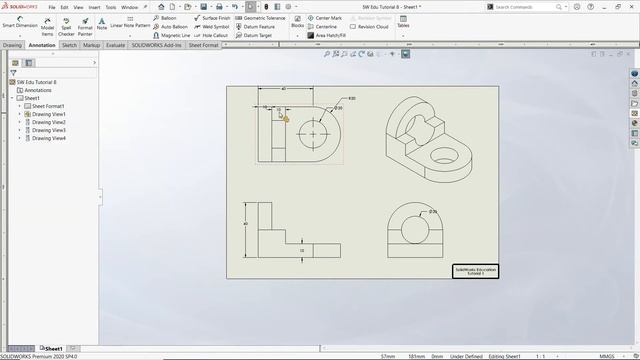The image size is (640, 360).
Task: Open the Smart Dimension dropdown arrow
Action: 20,36
